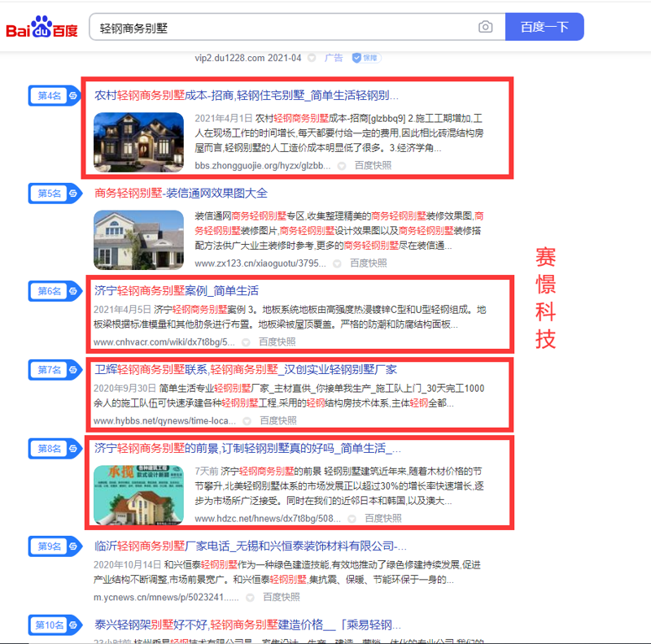Click the 保障 shield badge
Image resolution: width=651 pixels, height=644 pixels.
366,58
